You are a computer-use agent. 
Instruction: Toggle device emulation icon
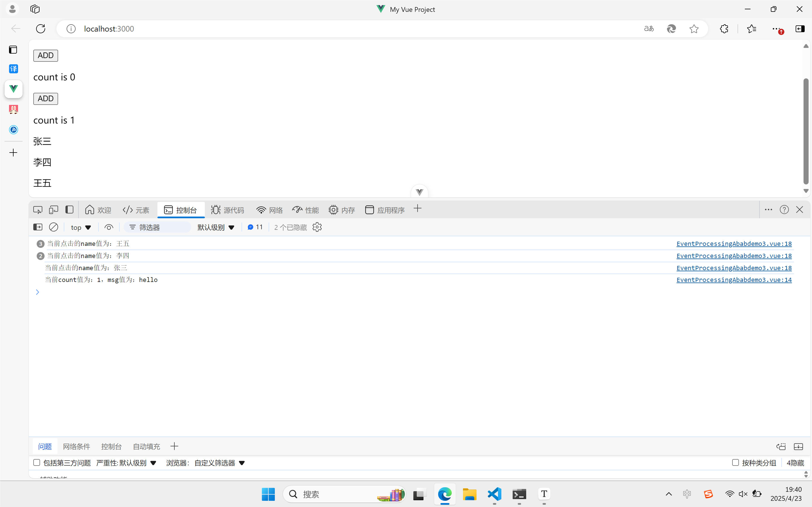tap(54, 210)
